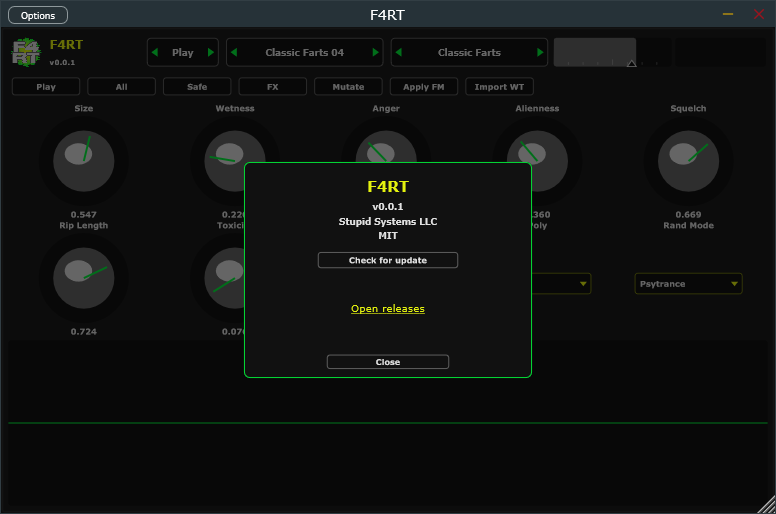
Task: Close the about dialog
Action: [x=388, y=362]
